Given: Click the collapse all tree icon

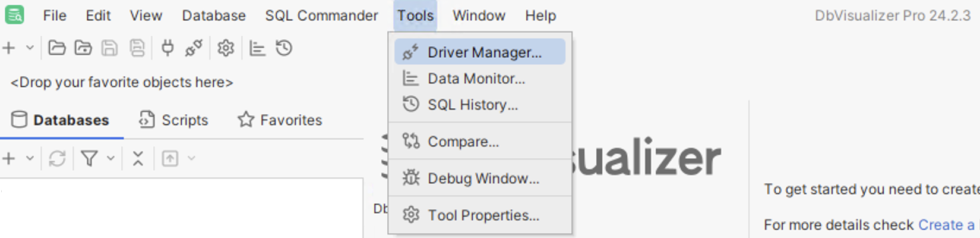Looking at the screenshot, I should pyautogui.click(x=138, y=158).
